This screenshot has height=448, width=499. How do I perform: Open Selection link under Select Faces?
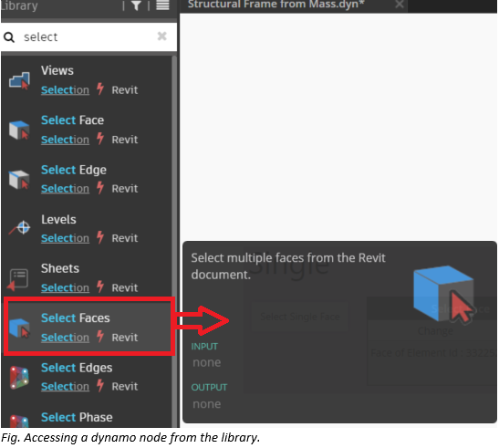click(65, 338)
